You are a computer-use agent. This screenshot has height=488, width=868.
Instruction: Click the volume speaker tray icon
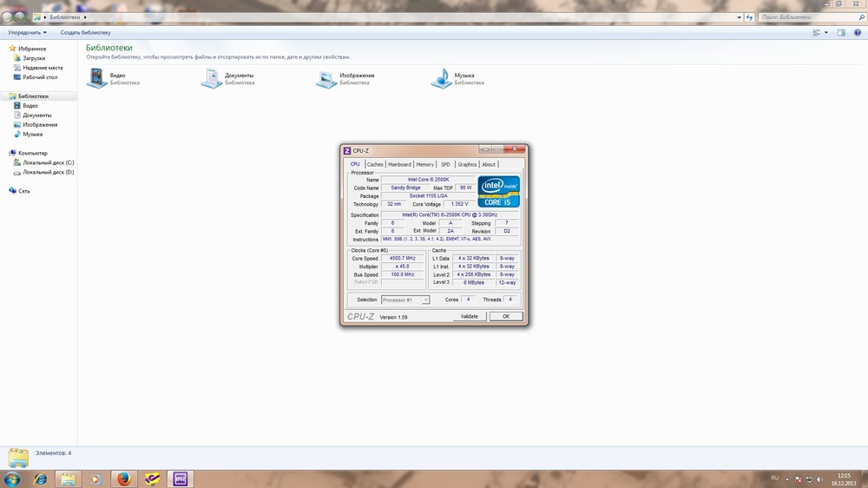820,479
